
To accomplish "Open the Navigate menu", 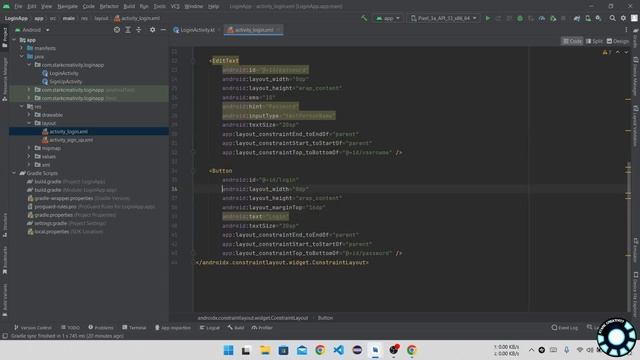I will (67, 7).
